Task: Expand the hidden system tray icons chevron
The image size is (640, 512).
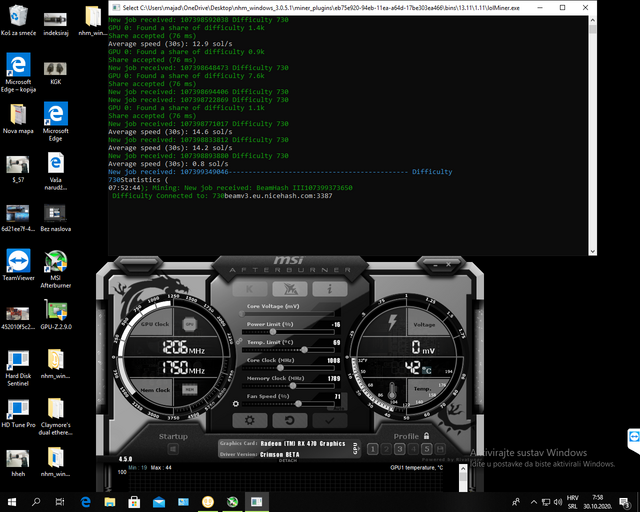Action: click(533, 502)
